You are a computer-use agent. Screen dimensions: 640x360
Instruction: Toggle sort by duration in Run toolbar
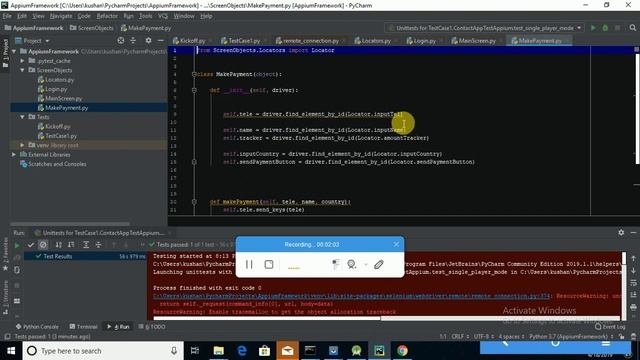[71, 244]
